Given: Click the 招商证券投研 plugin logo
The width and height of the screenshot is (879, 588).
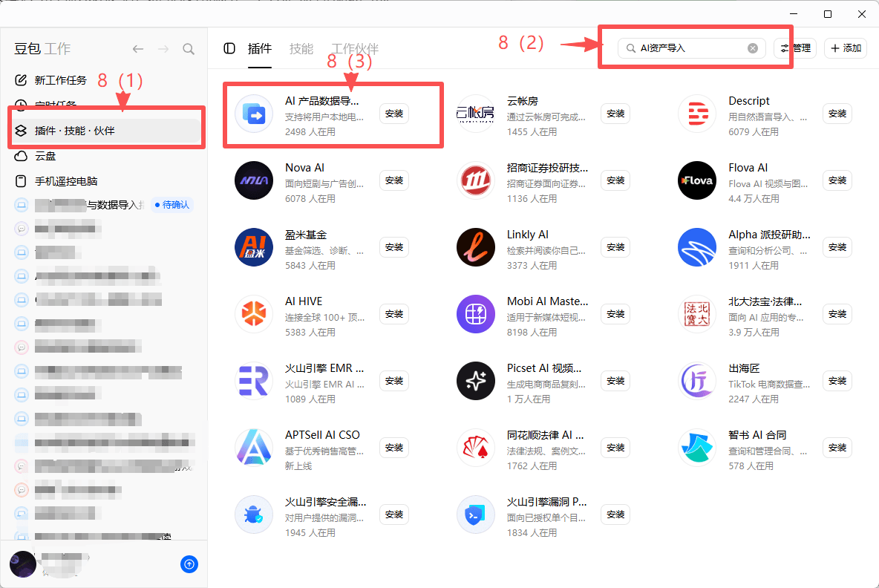Looking at the screenshot, I should tap(475, 180).
